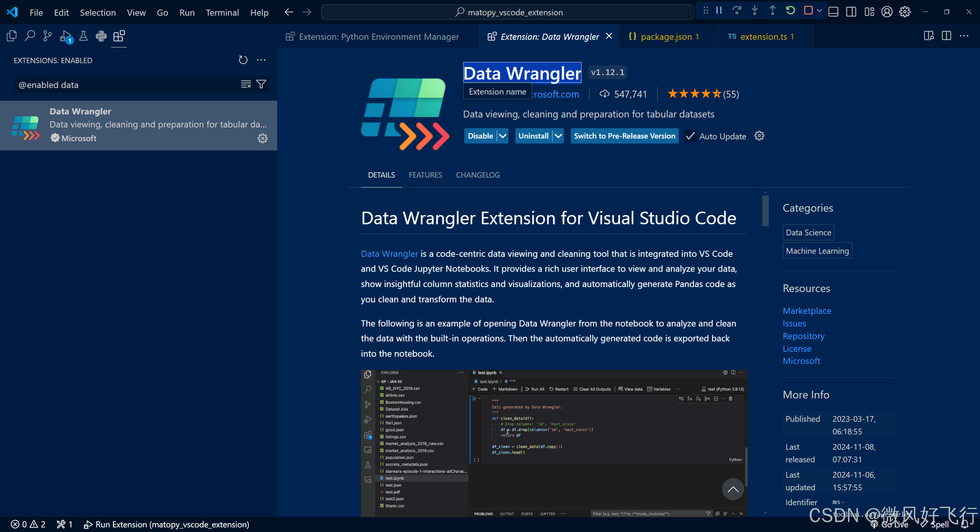Open the Testing flask icon
This screenshot has height=532, width=980.
pyautogui.click(x=83, y=36)
